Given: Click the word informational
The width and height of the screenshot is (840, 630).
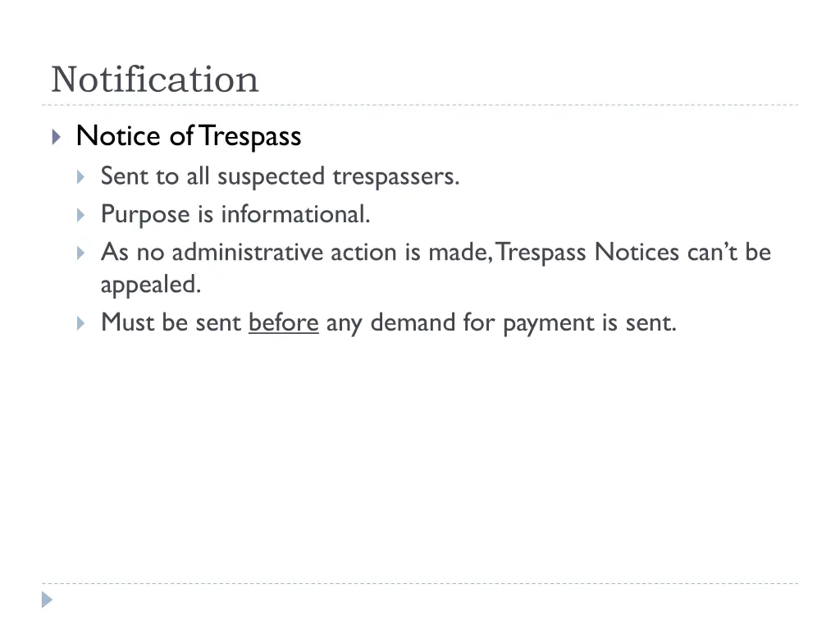Looking at the screenshot, I should (x=295, y=214).
